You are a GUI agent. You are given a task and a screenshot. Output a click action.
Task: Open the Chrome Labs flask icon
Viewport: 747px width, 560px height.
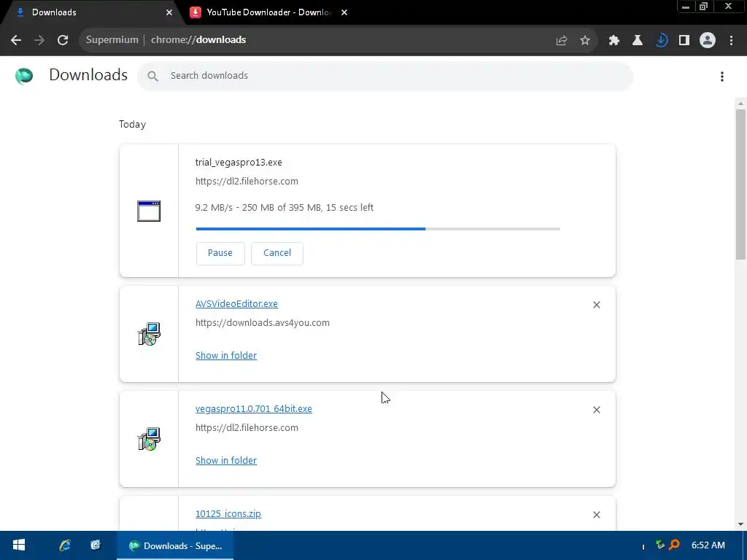[638, 41]
